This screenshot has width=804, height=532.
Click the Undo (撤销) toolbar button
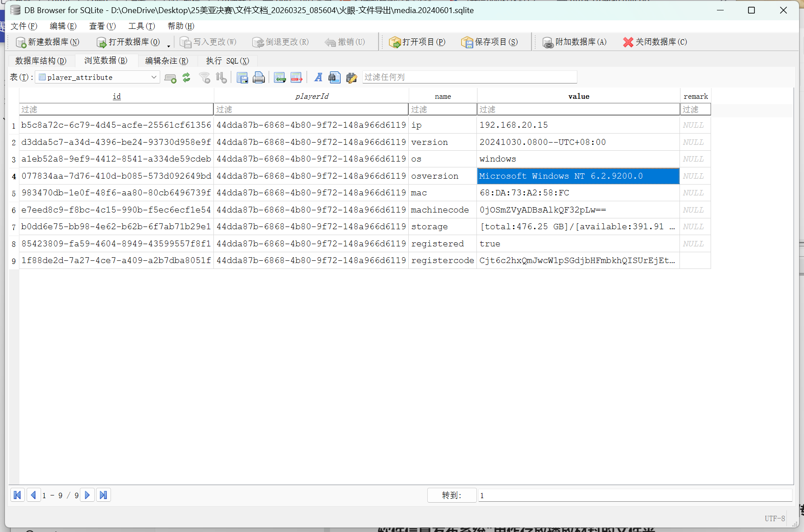345,42
